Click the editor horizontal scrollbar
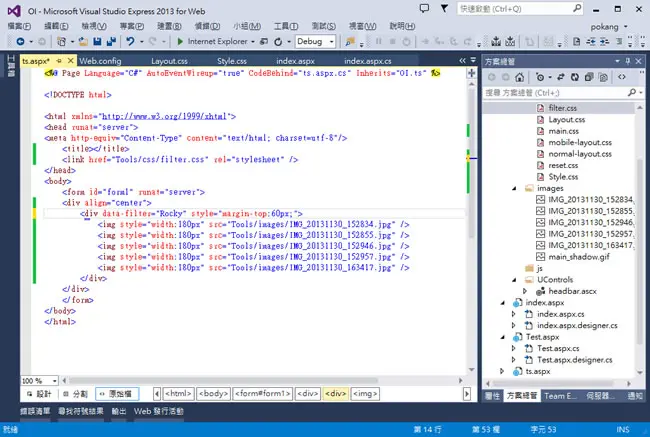This screenshot has width=650, height=437. point(223,380)
